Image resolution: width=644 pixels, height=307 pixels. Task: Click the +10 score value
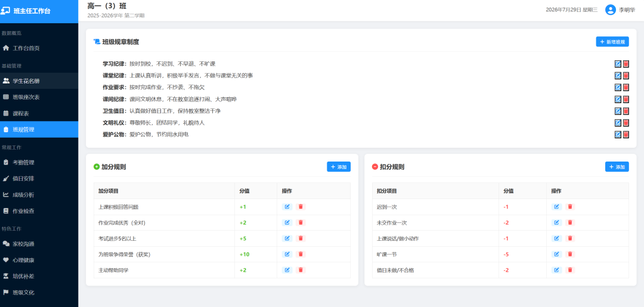pos(244,255)
